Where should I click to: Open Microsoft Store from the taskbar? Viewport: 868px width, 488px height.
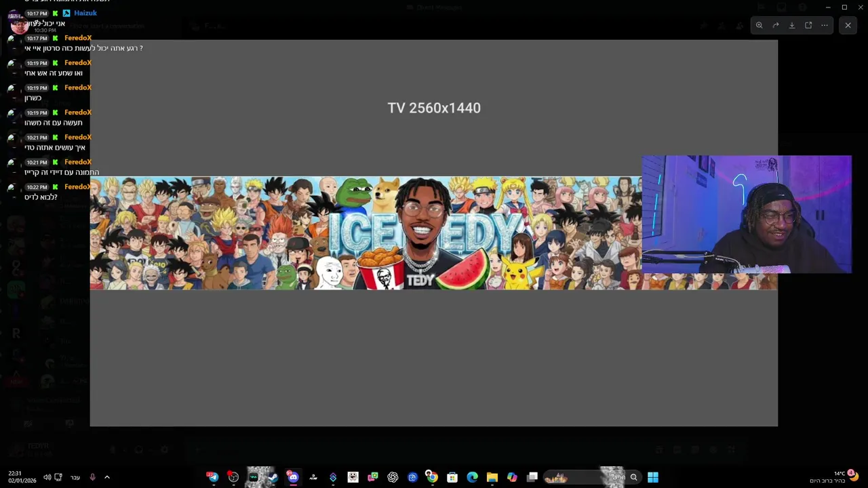point(452,477)
